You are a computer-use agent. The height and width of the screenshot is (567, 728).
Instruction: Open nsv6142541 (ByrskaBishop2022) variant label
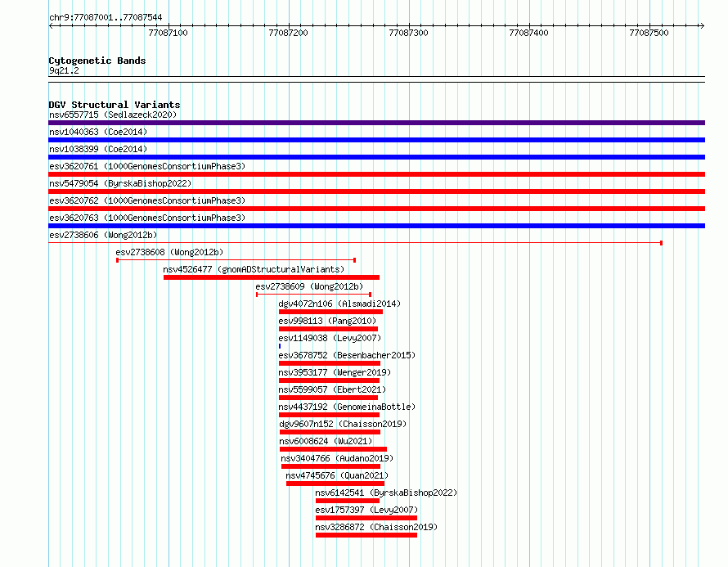(386, 493)
